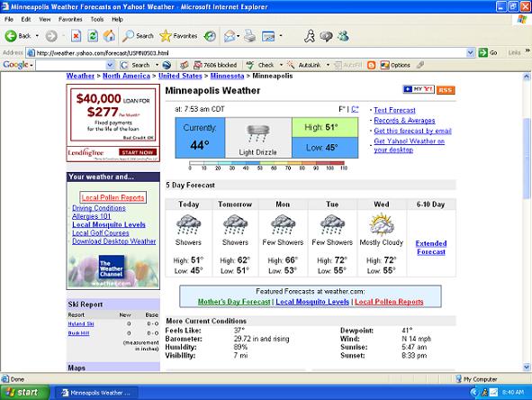Screen dimensions: 532x400
Task: Open the Local Pollen Reports sidebar link
Action: click(113, 197)
